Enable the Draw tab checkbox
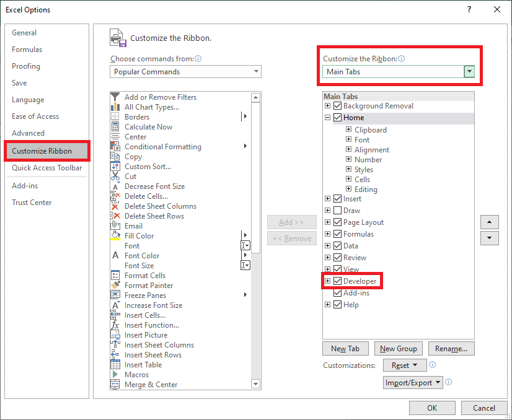 click(x=338, y=211)
